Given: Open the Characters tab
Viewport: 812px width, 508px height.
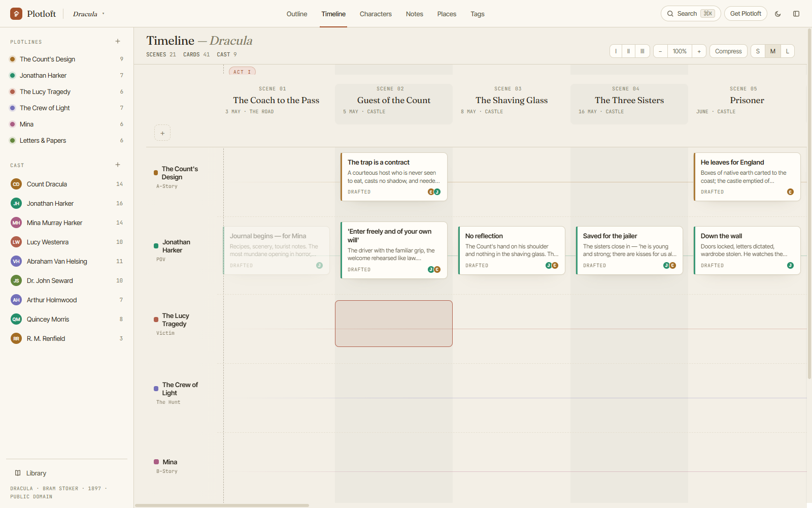Looking at the screenshot, I should [376, 14].
